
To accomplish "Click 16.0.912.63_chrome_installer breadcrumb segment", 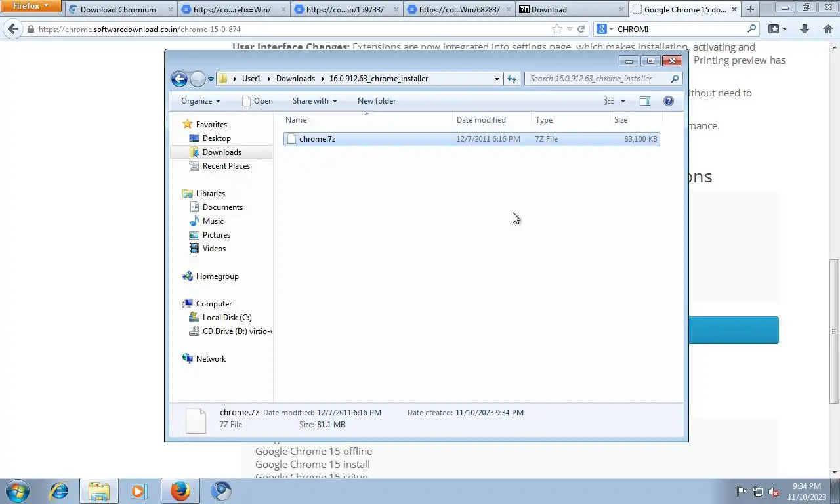I will (x=379, y=79).
